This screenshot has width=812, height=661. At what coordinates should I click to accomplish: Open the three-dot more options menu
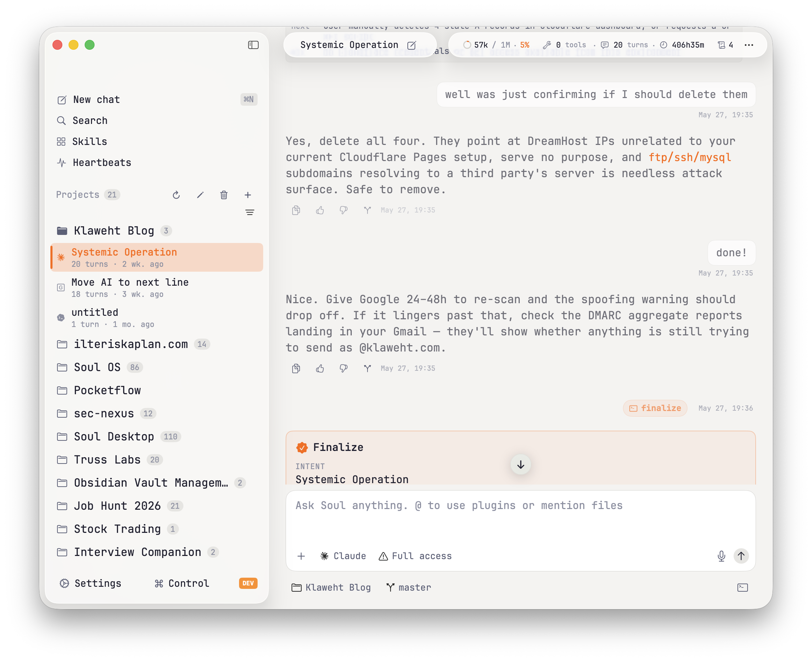pos(748,45)
